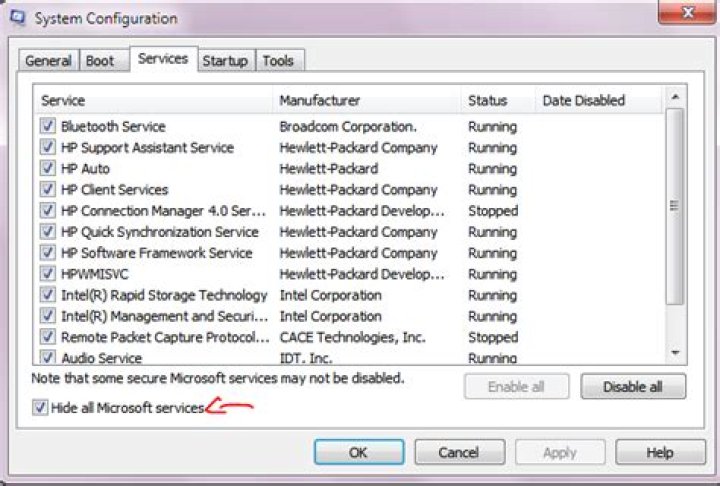Uncheck Hide all Microsoft services

[40, 408]
